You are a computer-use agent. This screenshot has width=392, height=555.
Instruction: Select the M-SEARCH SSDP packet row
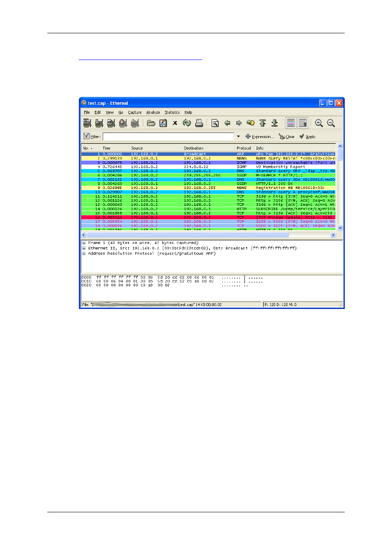208,175
